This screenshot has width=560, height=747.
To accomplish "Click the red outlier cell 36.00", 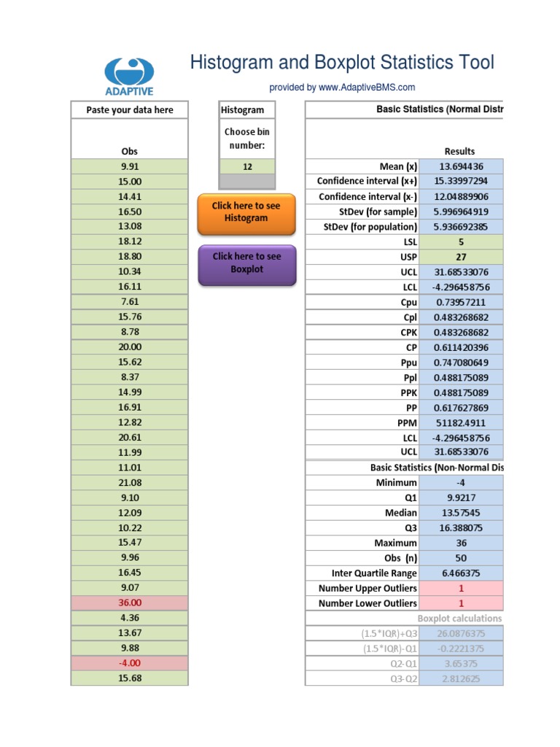I will [129, 603].
